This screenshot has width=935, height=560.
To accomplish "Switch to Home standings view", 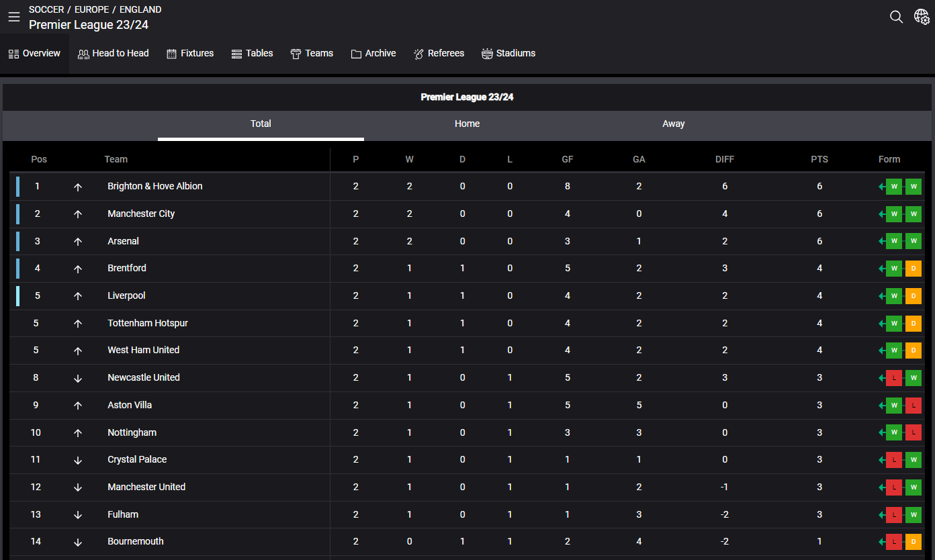I will pos(467,124).
